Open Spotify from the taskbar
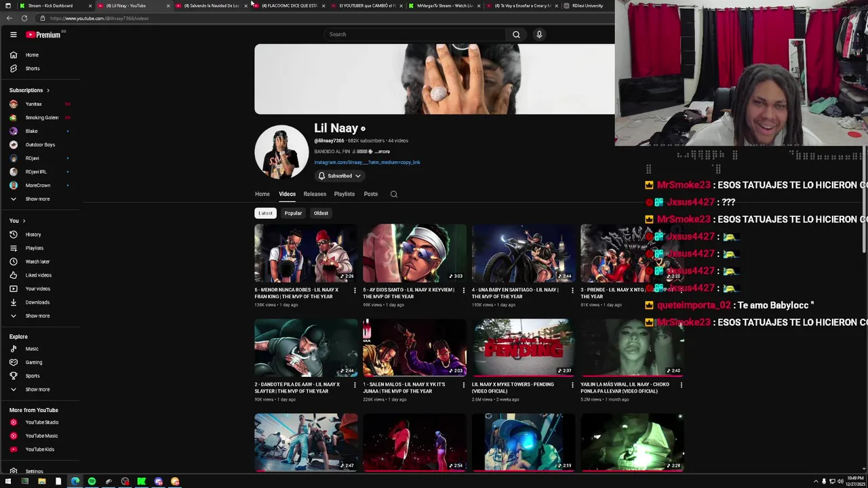The width and height of the screenshot is (868, 488). click(92, 481)
